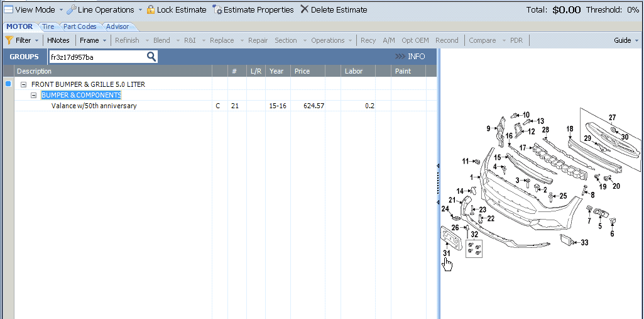Click part number 25 in the diagram
644x319 pixels.
(x=563, y=196)
